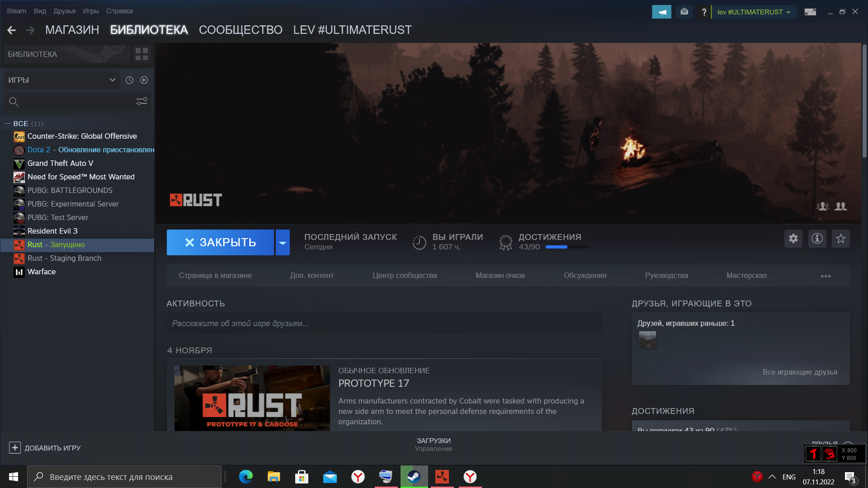The image size is (868, 488).
Task: Show Rust game info icon
Action: click(x=817, y=239)
